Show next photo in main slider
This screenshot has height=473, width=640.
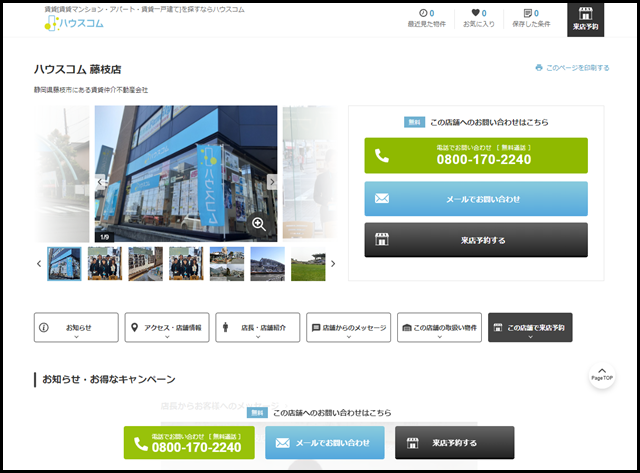272,182
